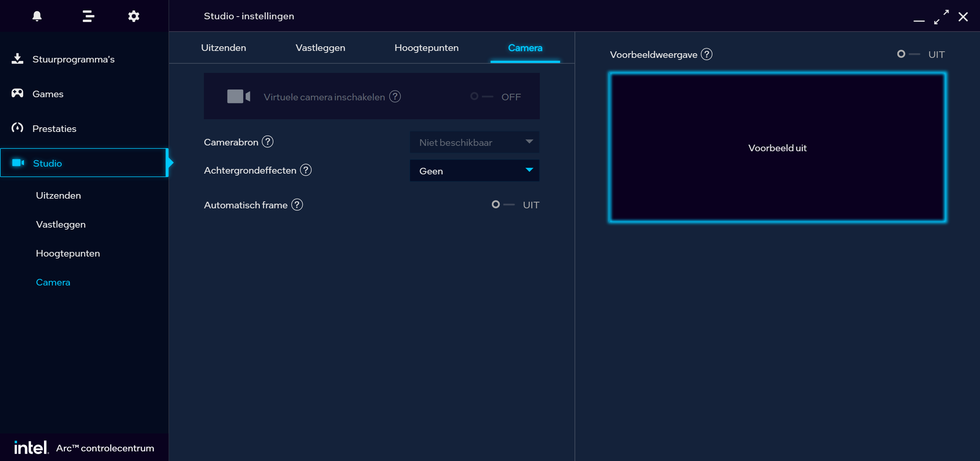980x461 pixels.
Task: Click the menu lines icon in sidebar header
Action: pyautogui.click(x=88, y=16)
